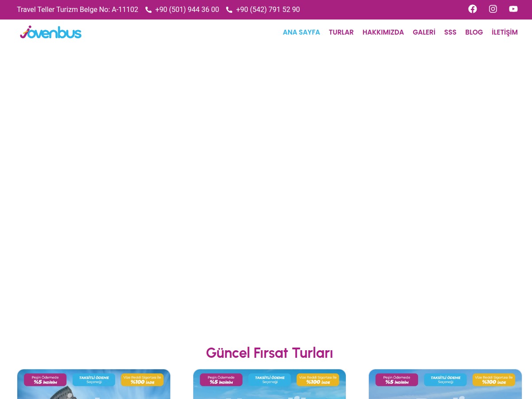Click phone icon beside +90 (542) number
This screenshot has width=532, height=399.
point(229,10)
